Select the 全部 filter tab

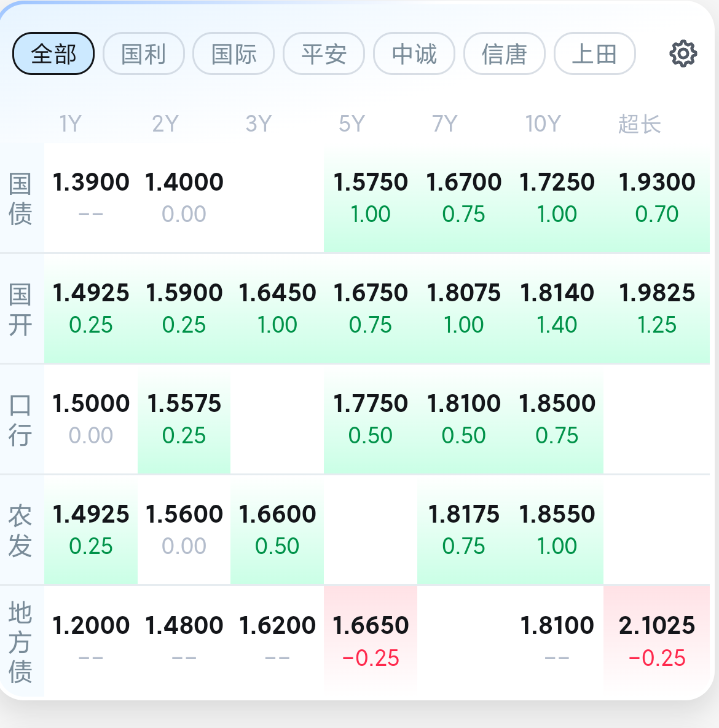coord(53,54)
